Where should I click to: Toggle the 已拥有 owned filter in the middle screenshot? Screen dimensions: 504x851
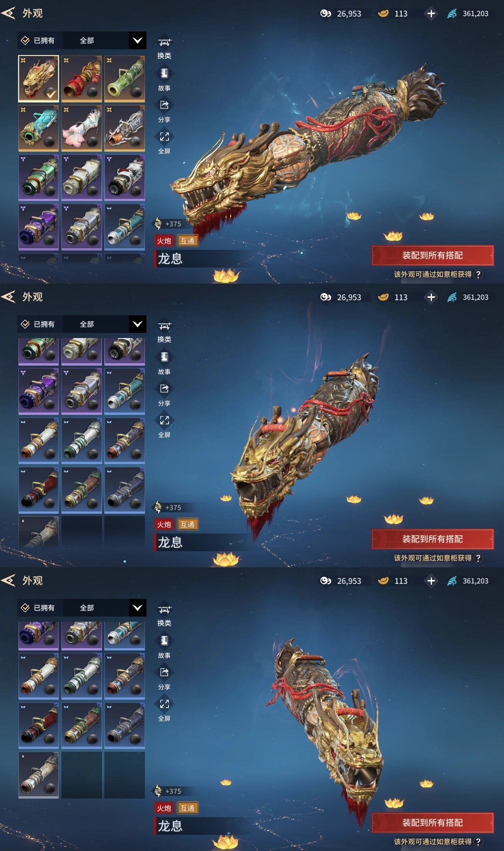(38, 324)
